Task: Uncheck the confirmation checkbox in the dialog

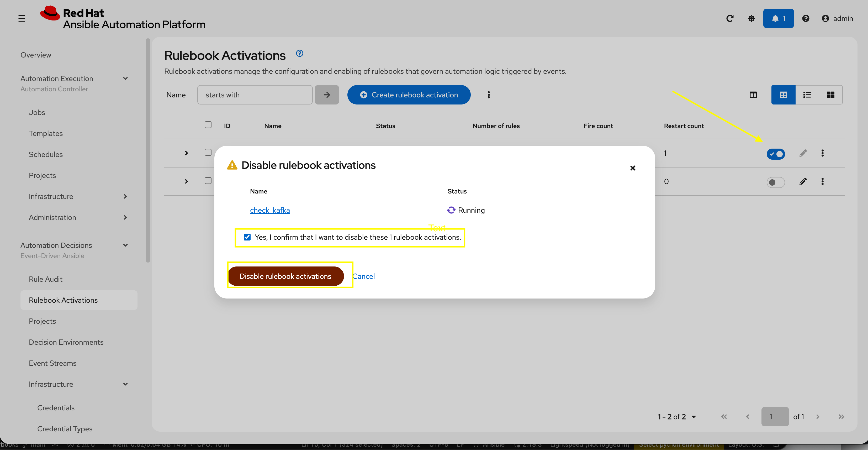Action: pyautogui.click(x=247, y=237)
